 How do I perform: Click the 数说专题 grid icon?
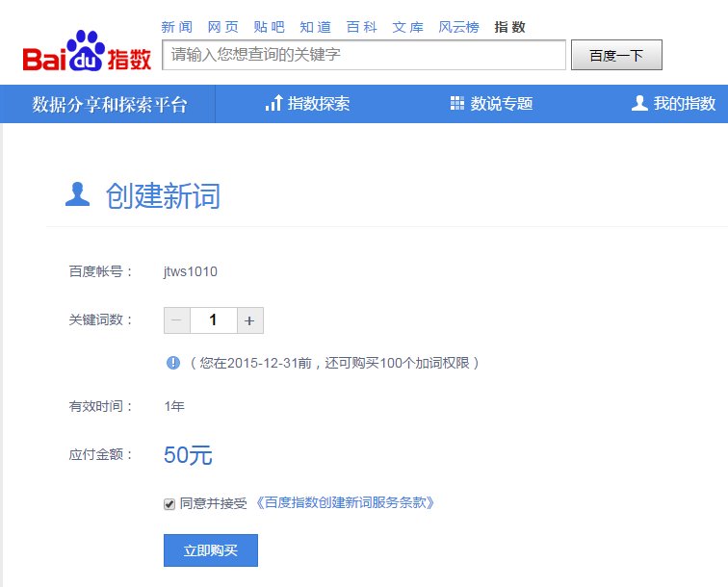click(x=456, y=103)
